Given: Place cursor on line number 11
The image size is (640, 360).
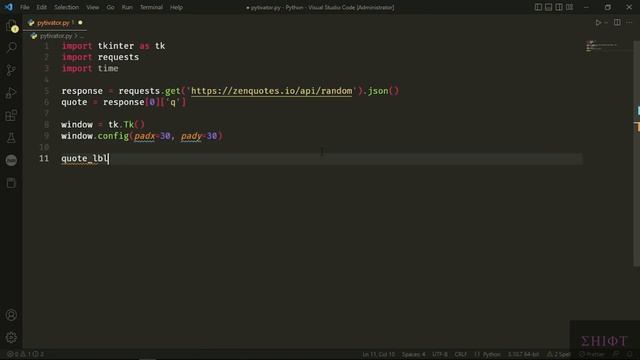Looking at the screenshot, I should point(44,158).
